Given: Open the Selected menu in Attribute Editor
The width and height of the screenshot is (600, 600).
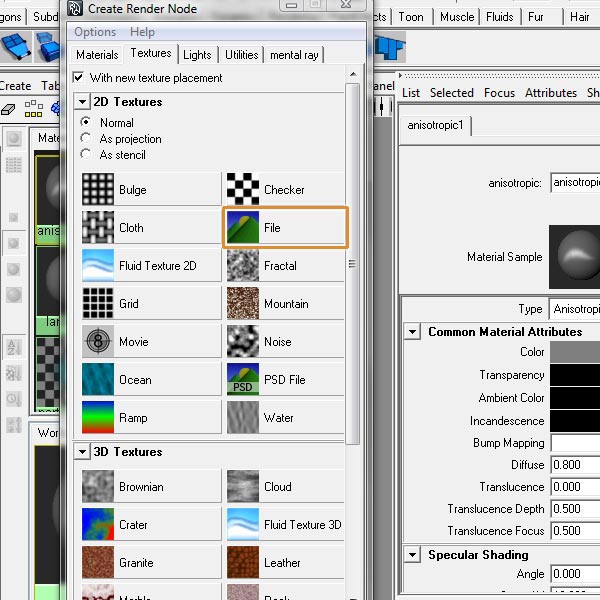Looking at the screenshot, I should tap(452, 93).
